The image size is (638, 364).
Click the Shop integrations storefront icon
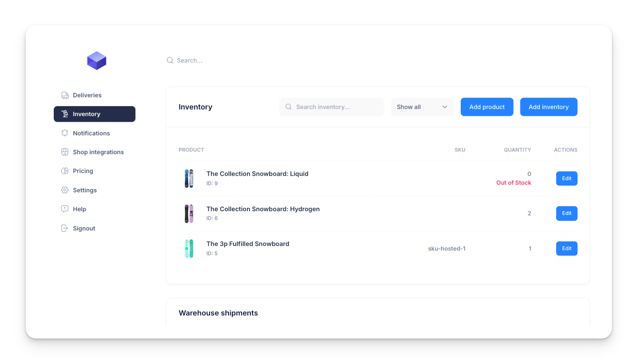(65, 152)
